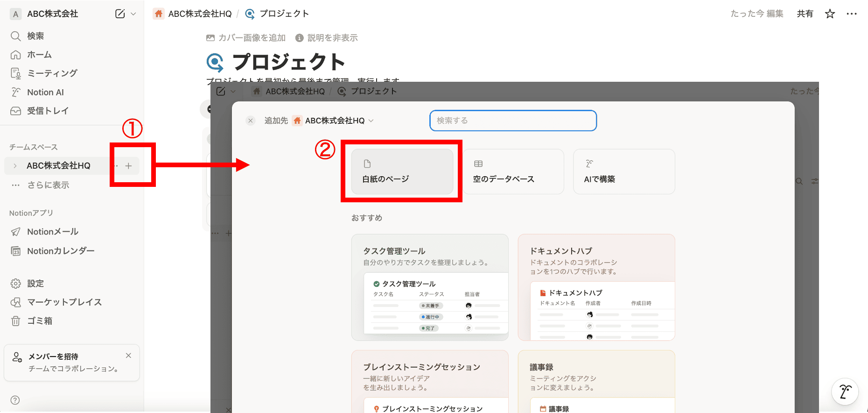Open the ABC株式会社 workspace switcher chevron

point(133,14)
